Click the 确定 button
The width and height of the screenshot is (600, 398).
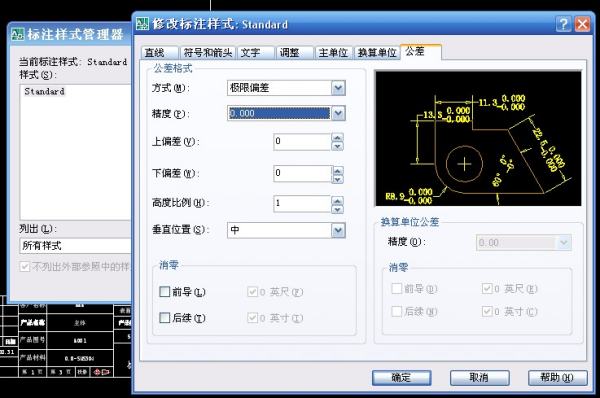pos(401,378)
